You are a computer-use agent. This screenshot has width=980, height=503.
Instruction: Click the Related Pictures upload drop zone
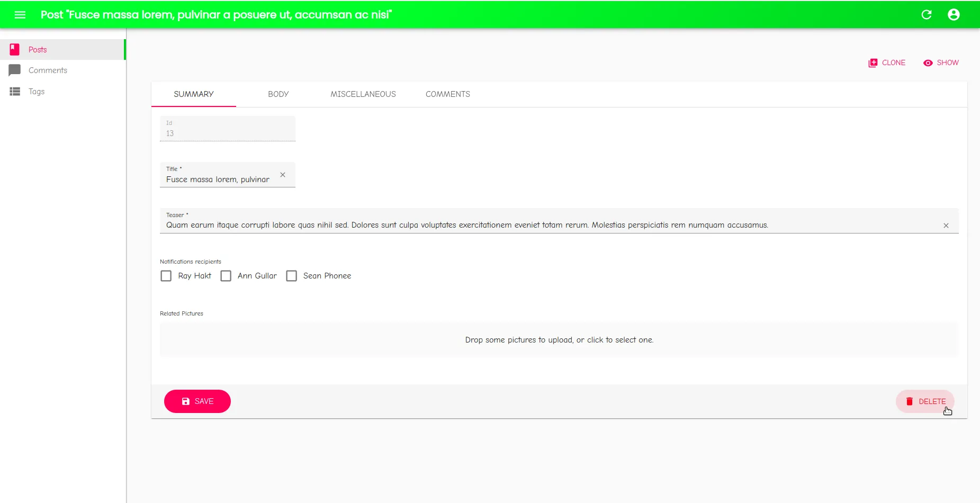559,340
